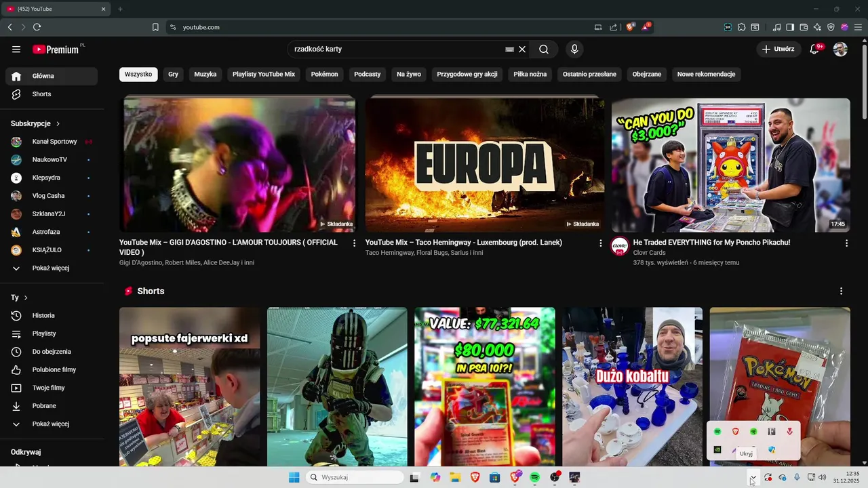The image size is (868, 488).
Task: Select the Gry filter chip
Action: [x=173, y=74]
